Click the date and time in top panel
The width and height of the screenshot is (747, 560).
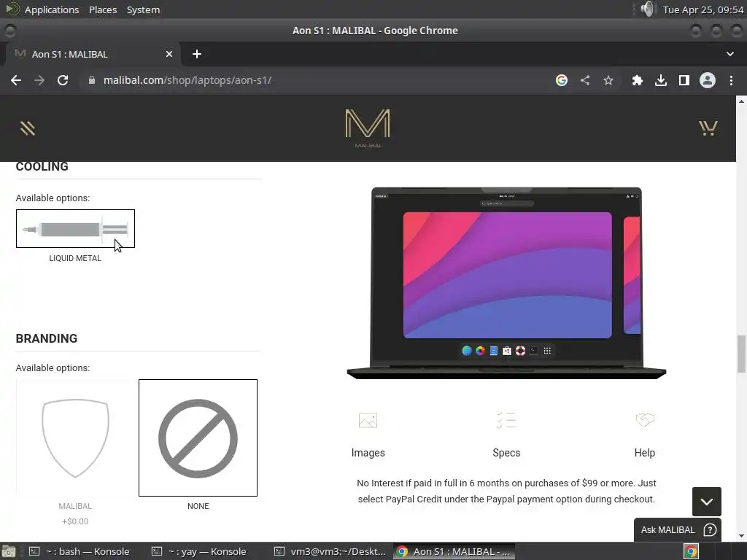(x=703, y=9)
